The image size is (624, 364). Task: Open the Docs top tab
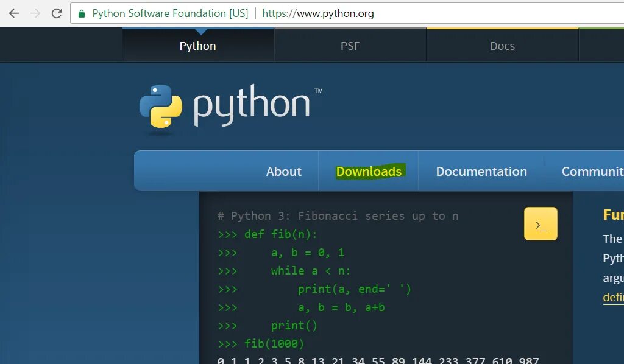502,46
